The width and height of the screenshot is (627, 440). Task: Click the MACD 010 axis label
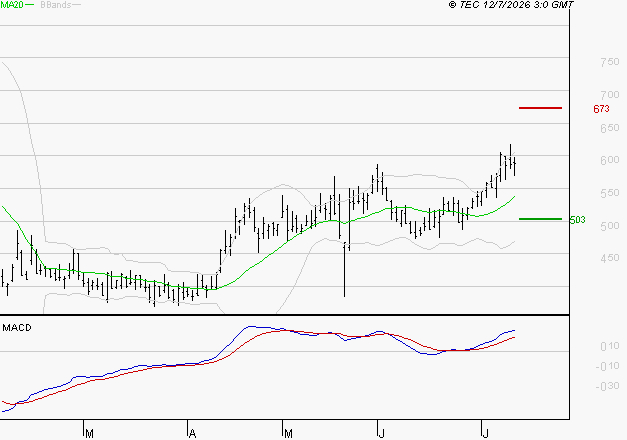(x=611, y=346)
